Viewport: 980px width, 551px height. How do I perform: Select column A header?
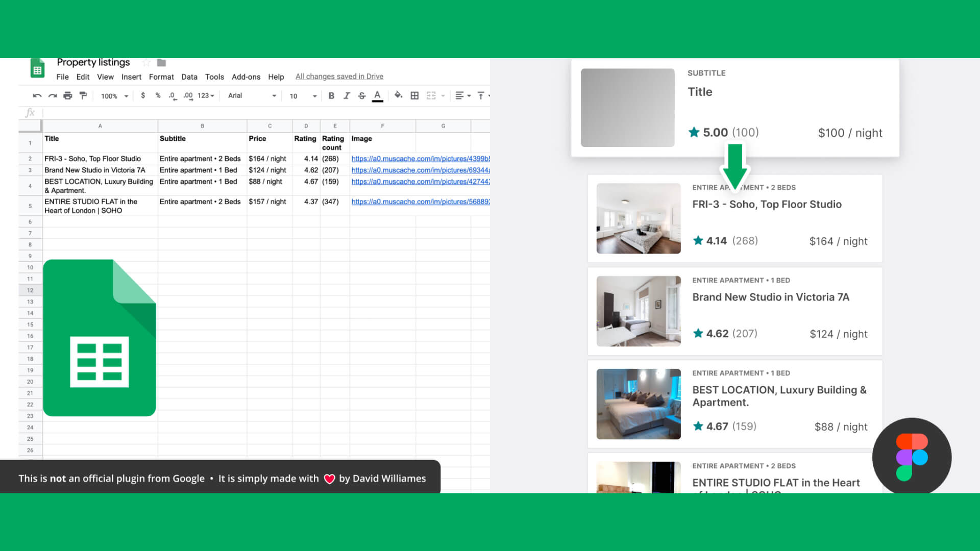(100, 126)
